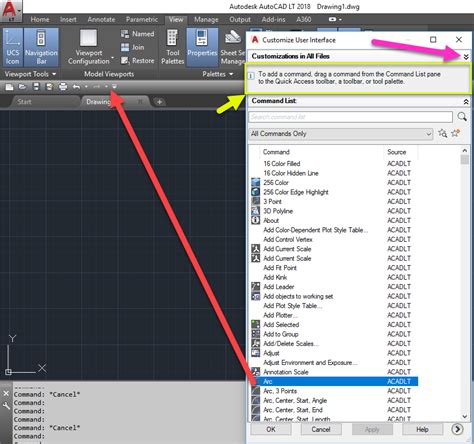
Task: Toggle the UCS Icon button
Action: pos(13,47)
